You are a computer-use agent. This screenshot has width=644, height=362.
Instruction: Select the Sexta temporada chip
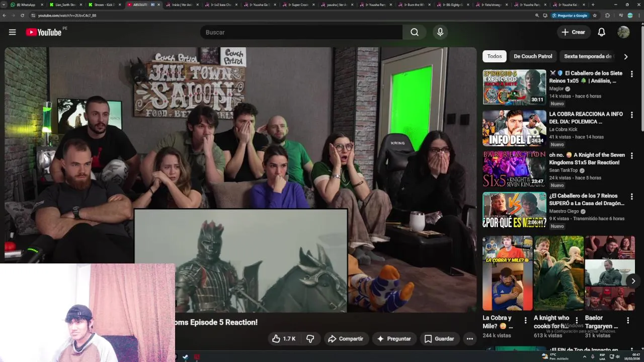click(x=588, y=56)
